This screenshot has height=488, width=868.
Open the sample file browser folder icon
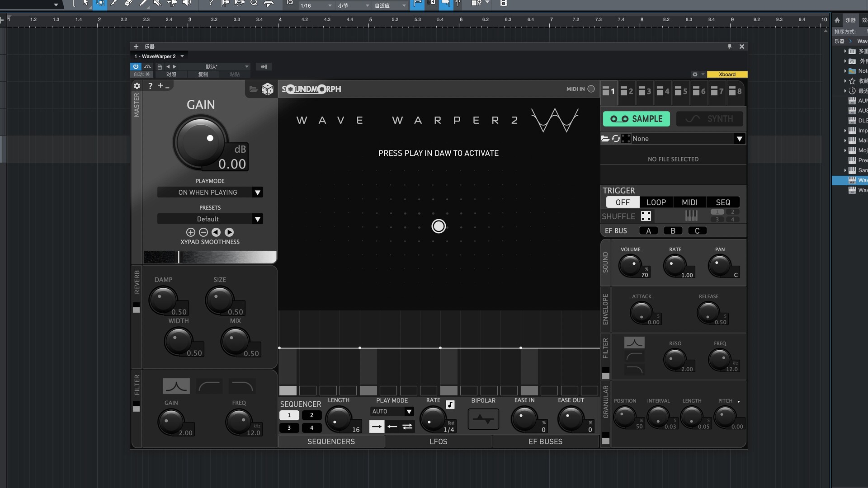[x=606, y=139]
